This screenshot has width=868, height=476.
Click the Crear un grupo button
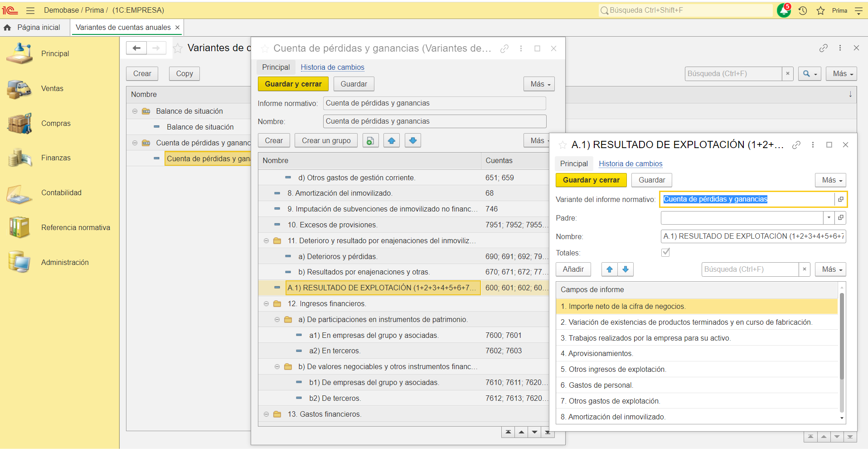pyautogui.click(x=326, y=141)
